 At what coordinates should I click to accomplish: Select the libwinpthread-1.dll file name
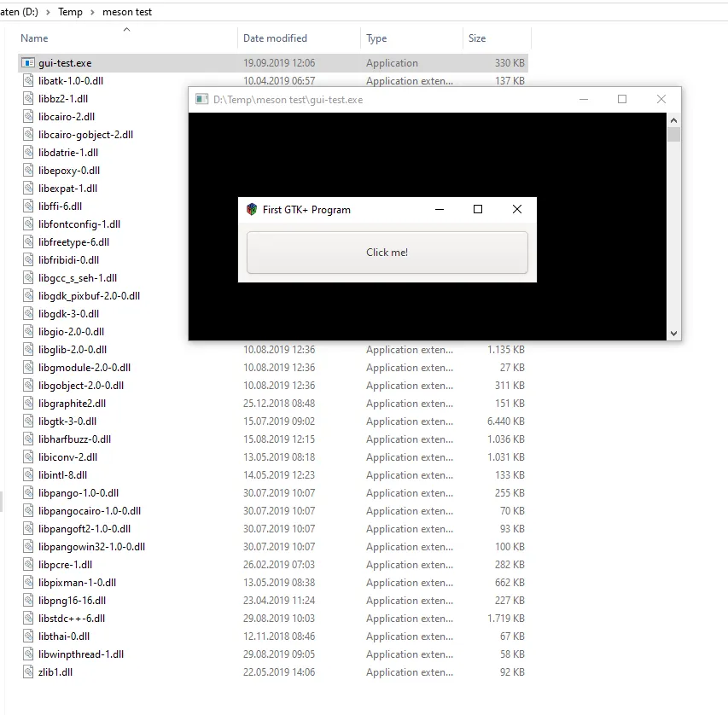[x=81, y=654]
